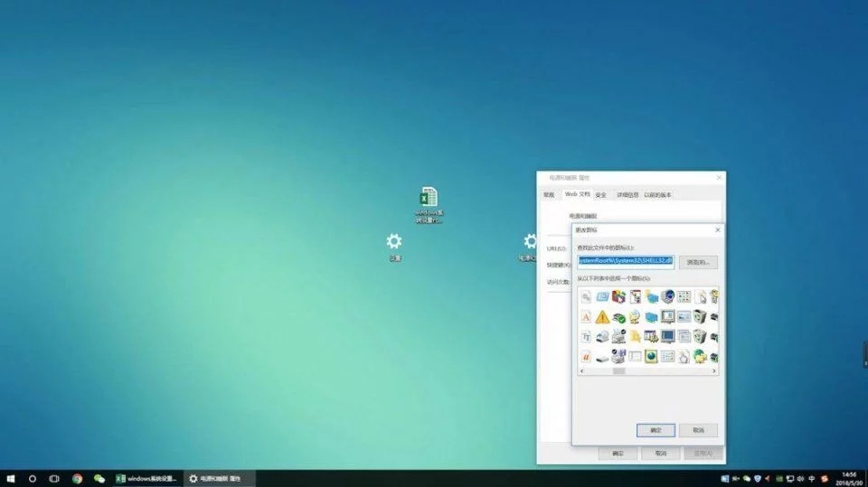The width and height of the screenshot is (868, 487).
Task: Close the 更改图标 dialog
Action: 718,229
